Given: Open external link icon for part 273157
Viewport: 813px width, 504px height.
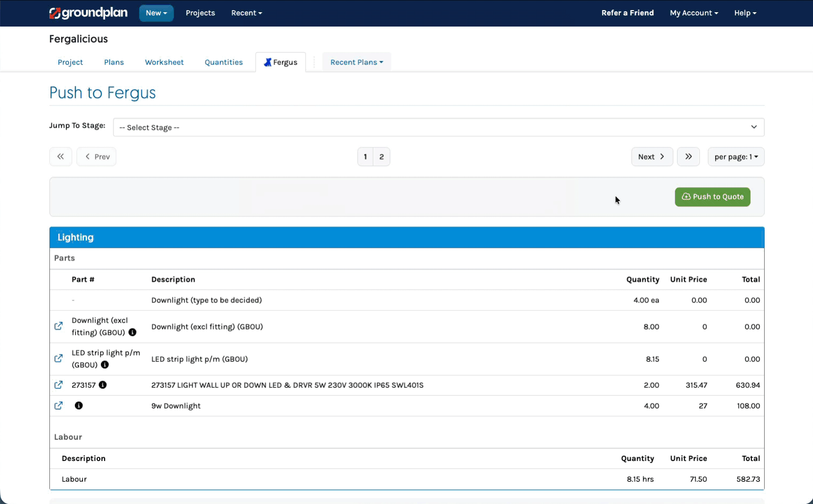Looking at the screenshot, I should (58, 385).
